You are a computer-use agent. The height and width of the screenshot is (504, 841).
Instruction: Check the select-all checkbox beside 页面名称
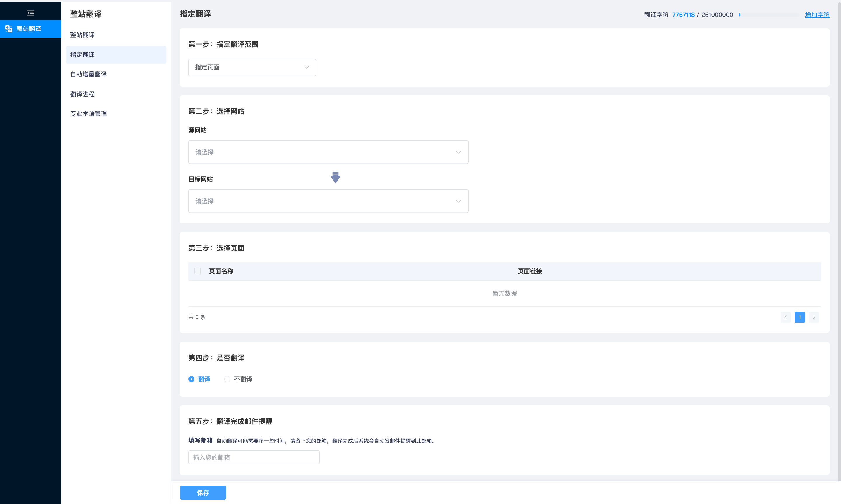197,271
